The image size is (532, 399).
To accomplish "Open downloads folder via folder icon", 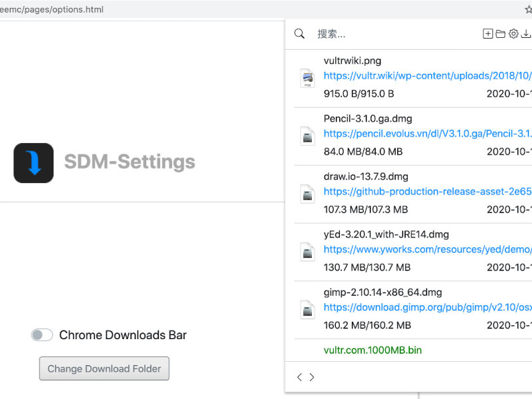I will pos(501,34).
